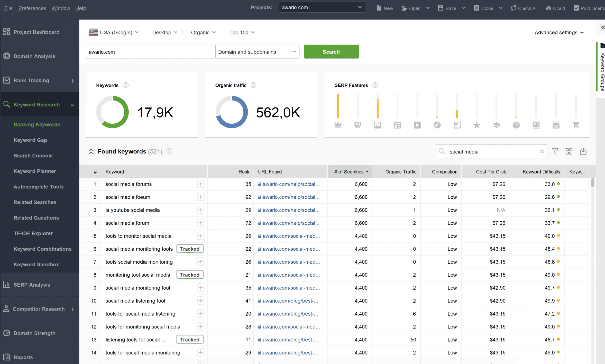Click the local pack pin icon
This screenshot has width=605, height=364.
point(357,125)
